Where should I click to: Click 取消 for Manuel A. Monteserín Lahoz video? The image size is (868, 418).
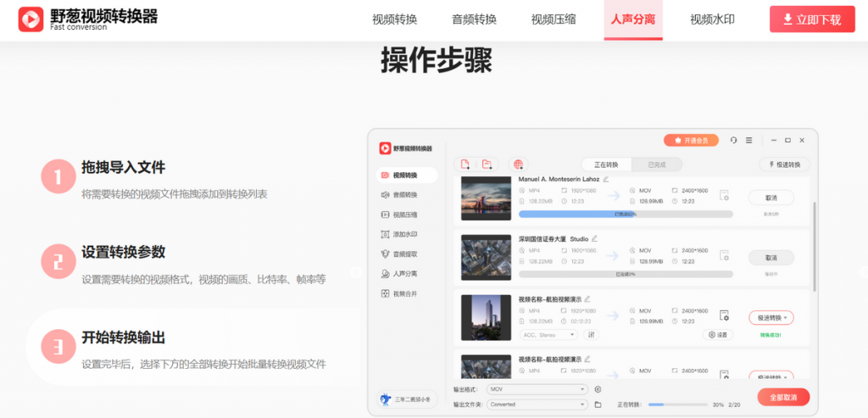771,198
